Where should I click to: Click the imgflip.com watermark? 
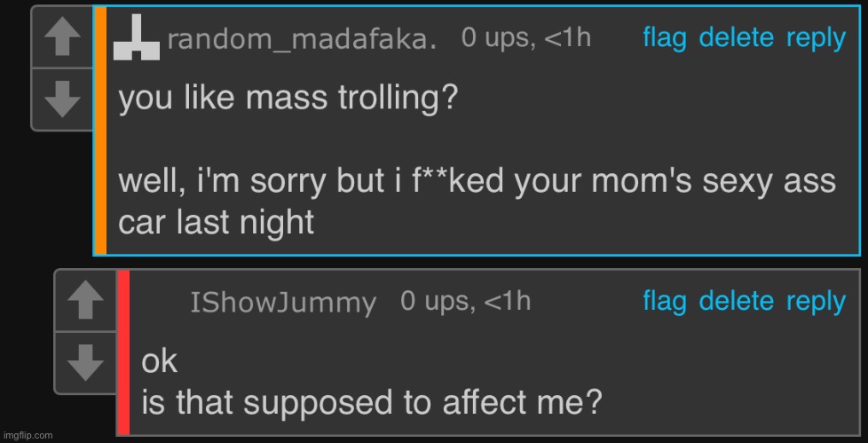click(28, 435)
